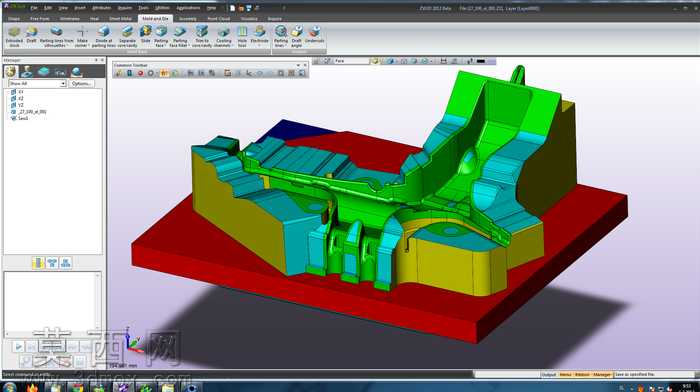Click the Hole heal tool
Viewport: 700px width, 392px height.
[242, 36]
